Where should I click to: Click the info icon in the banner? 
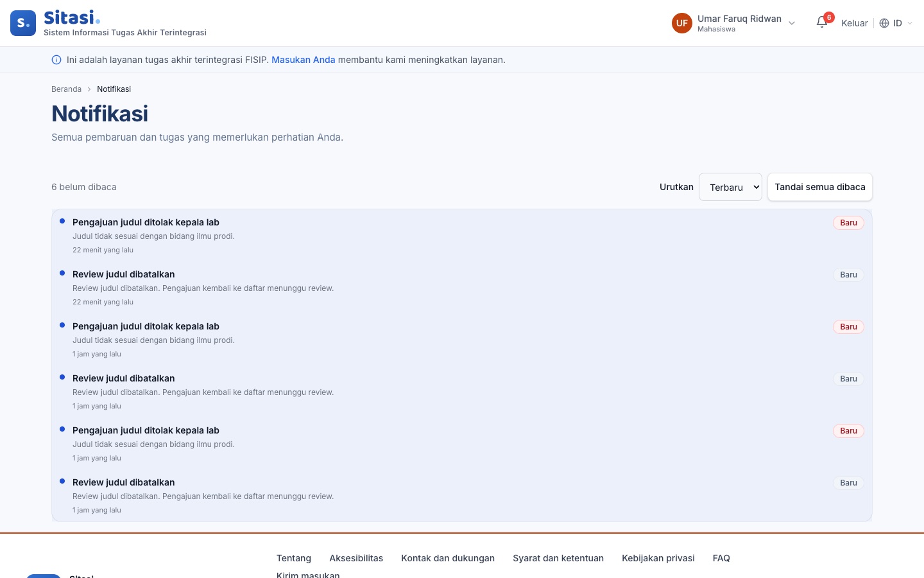tap(56, 60)
